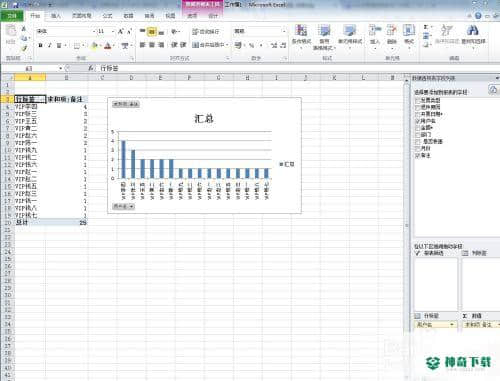
Task: Select the 总计 cell in row 20
Action: click(x=30, y=222)
